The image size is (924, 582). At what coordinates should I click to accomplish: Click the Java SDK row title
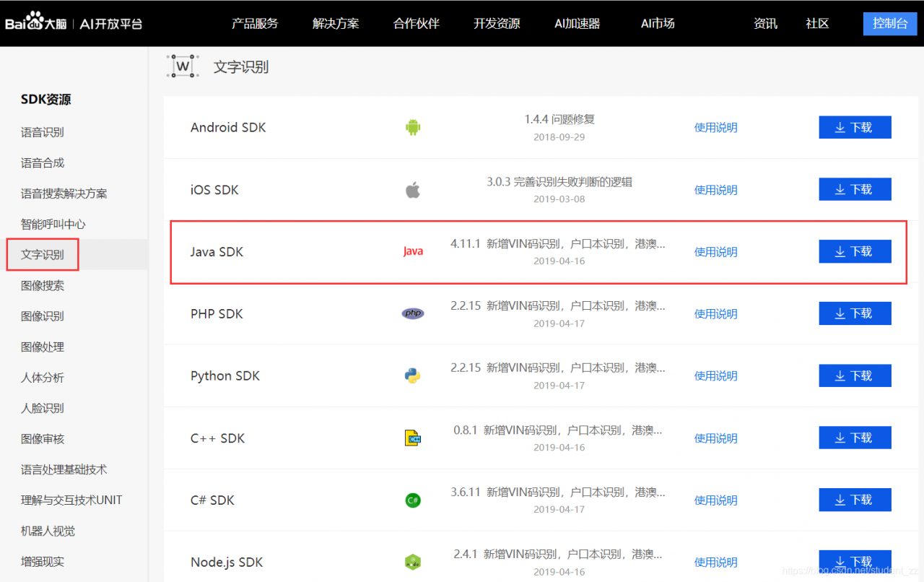(x=217, y=252)
